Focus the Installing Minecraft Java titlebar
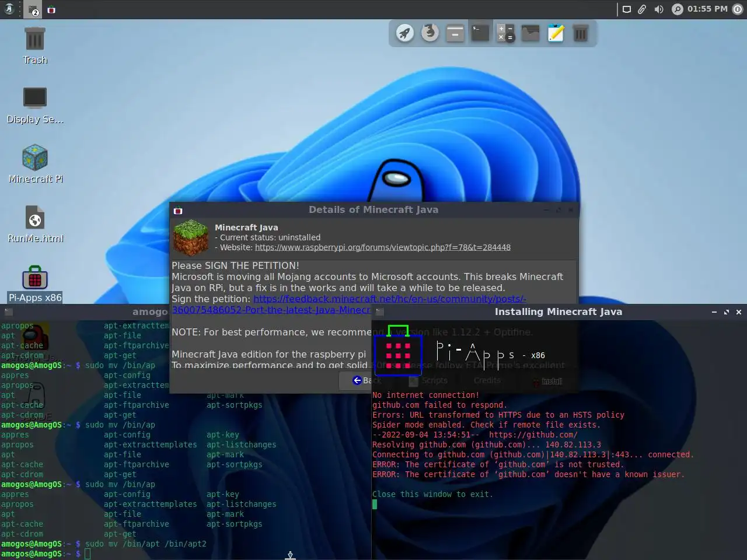This screenshot has width=747, height=560. click(558, 312)
